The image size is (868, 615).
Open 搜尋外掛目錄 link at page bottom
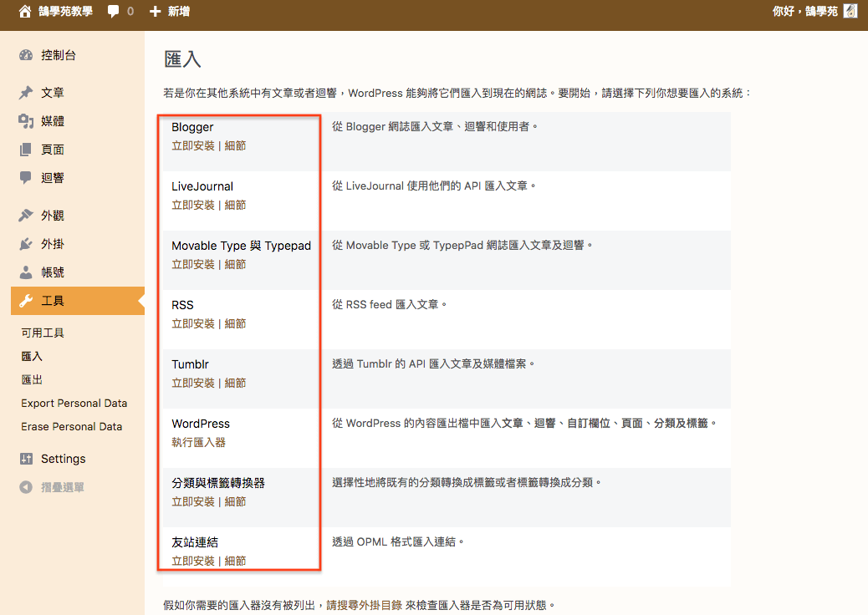374,604
